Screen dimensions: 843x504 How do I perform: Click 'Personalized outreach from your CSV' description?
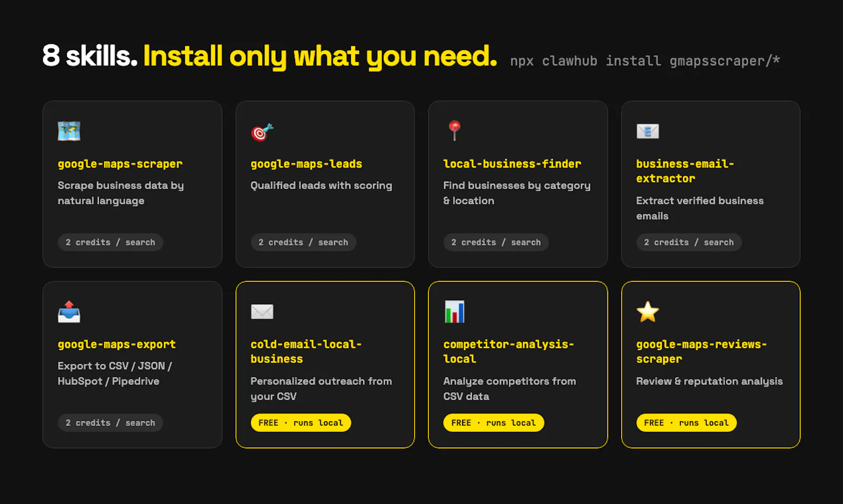[321, 389]
